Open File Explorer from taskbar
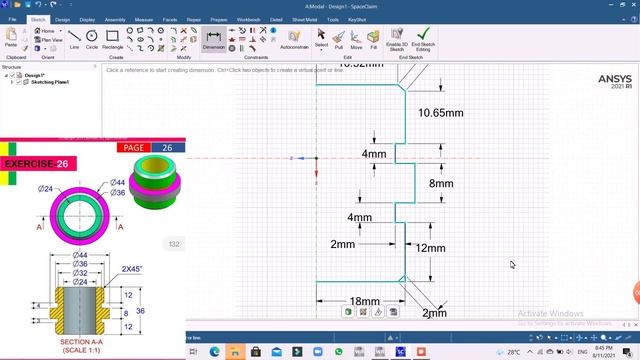Viewport: 640px width, 360px height. [235, 351]
